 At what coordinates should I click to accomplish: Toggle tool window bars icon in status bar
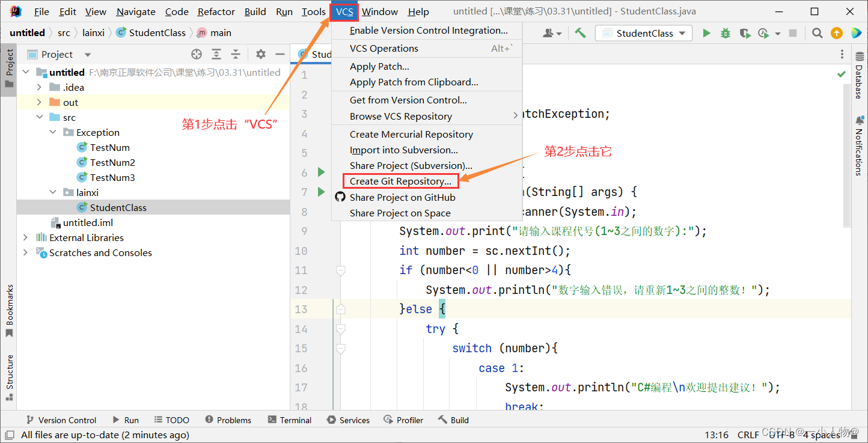pyautogui.click(x=10, y=435)
